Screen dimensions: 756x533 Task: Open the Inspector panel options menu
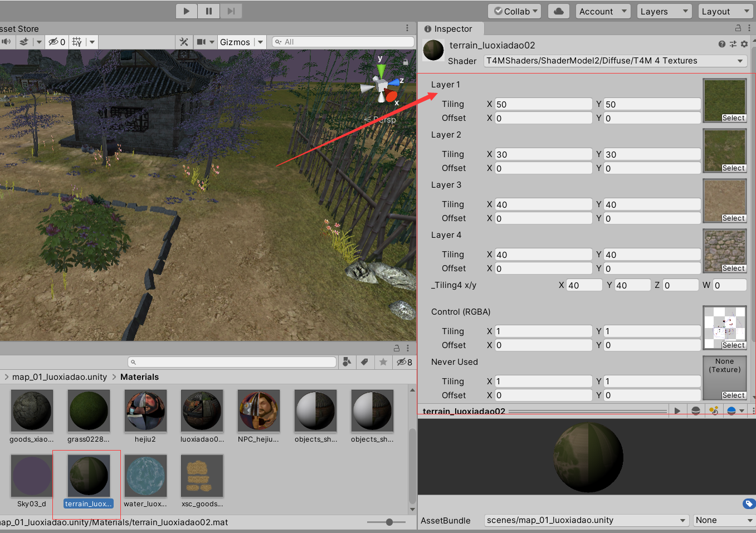pyautogui.click(x=749, y=28)
